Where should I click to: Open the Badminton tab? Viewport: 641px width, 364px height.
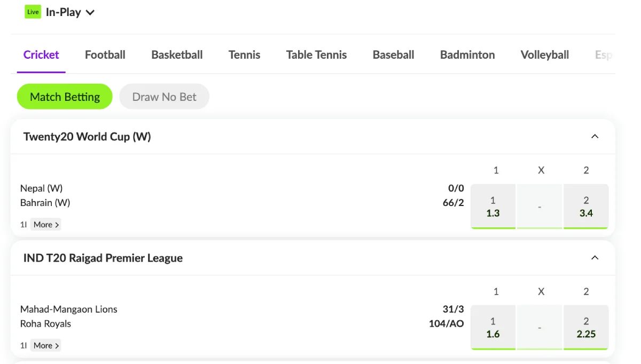point(467,55)
